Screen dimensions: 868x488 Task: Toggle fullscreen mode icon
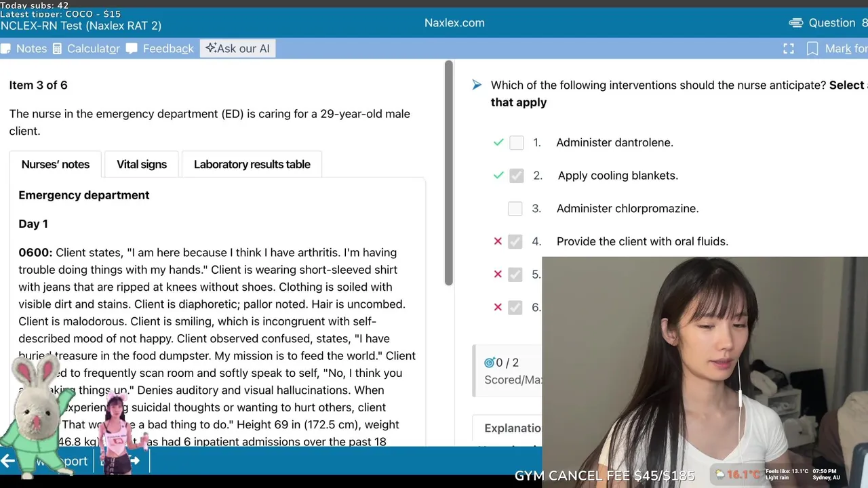[x=789, y=49]
